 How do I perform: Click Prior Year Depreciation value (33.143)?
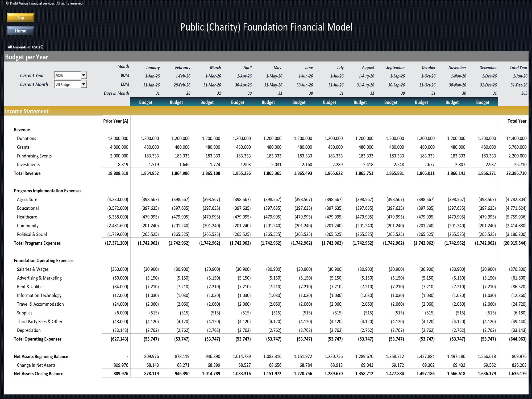tap(120, 330)
